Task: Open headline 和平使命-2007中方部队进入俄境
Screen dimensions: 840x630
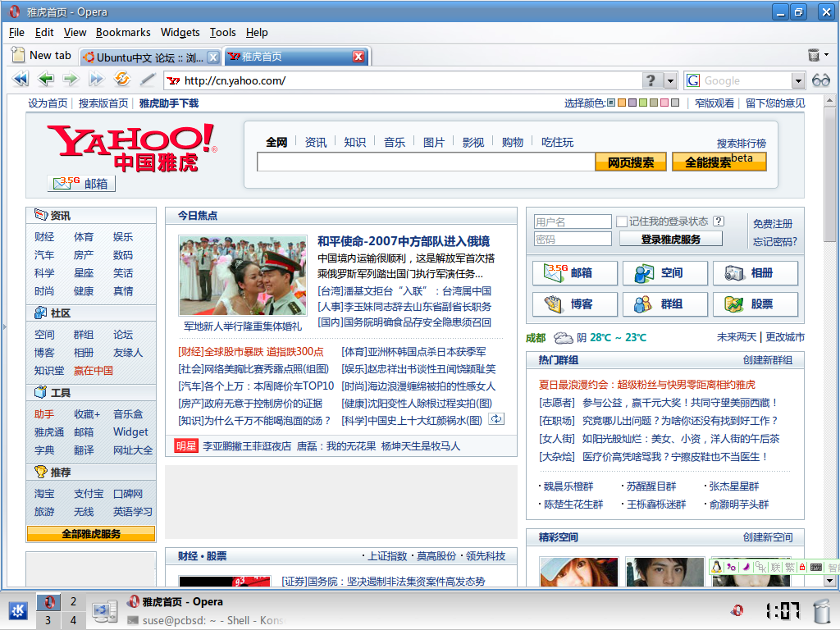Action: 404,241
